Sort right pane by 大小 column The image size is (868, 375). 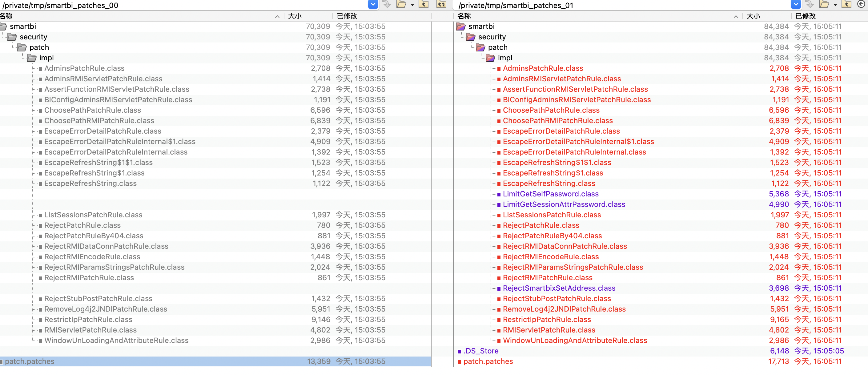click(x=767, y=16)
